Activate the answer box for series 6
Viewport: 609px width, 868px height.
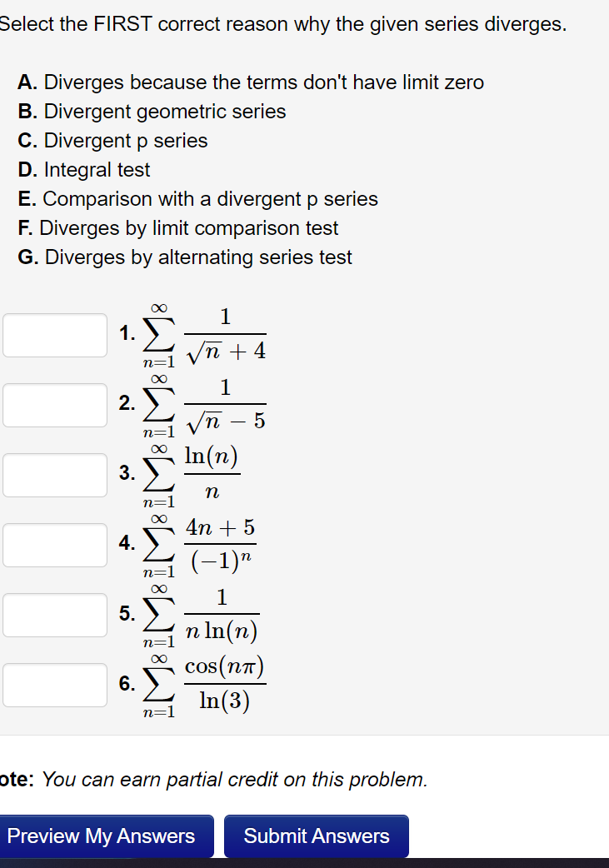[55, 686]
